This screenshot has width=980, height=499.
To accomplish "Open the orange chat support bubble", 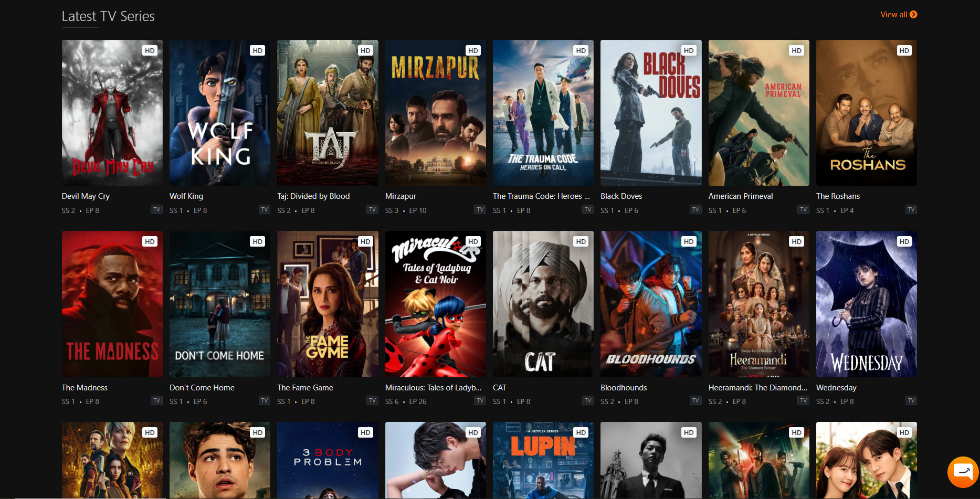I will (x=963, y=471).
